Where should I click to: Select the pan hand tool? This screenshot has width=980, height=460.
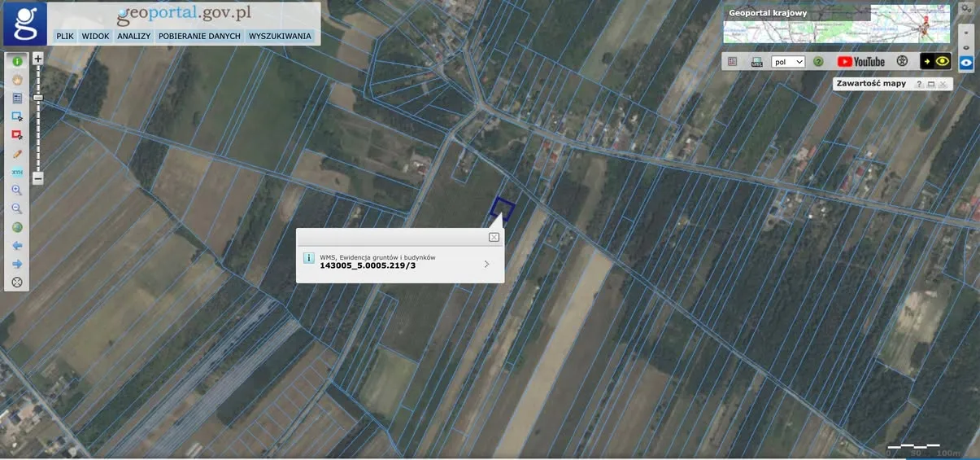pos(16,80)
